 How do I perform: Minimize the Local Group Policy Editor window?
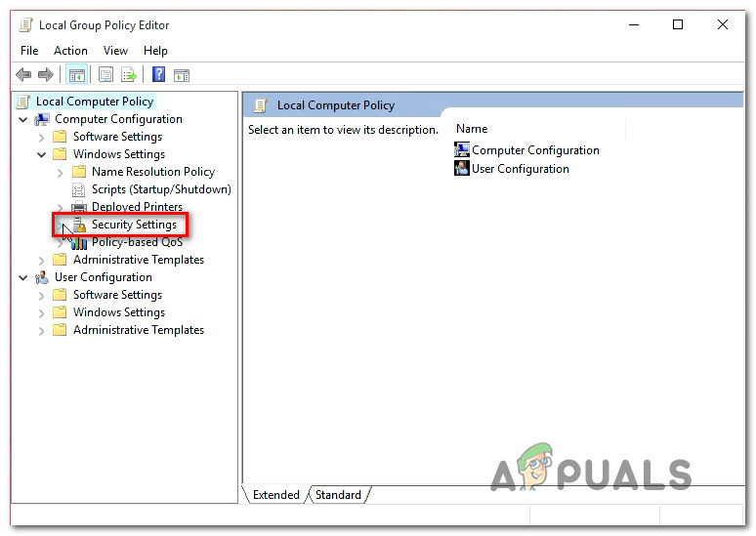tap(634, 24)
